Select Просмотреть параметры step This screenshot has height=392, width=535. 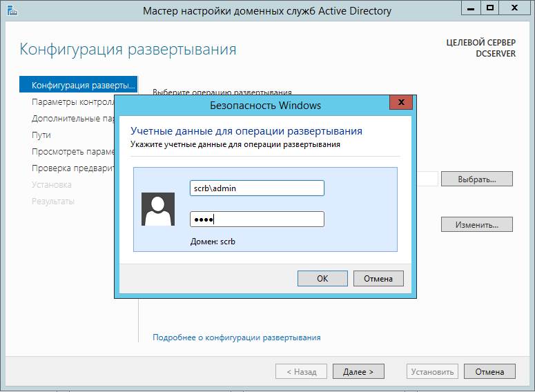(x=72, y=151)
